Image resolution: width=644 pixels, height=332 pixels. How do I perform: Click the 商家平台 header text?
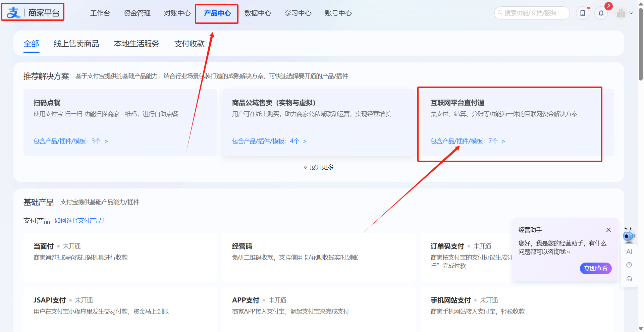[x=44, y=13]
